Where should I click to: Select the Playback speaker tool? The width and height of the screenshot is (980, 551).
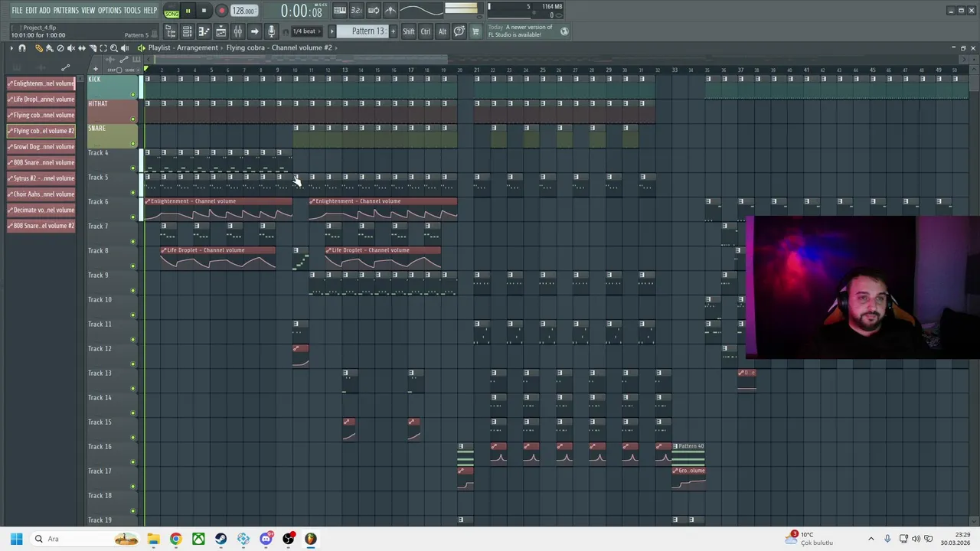125,48
